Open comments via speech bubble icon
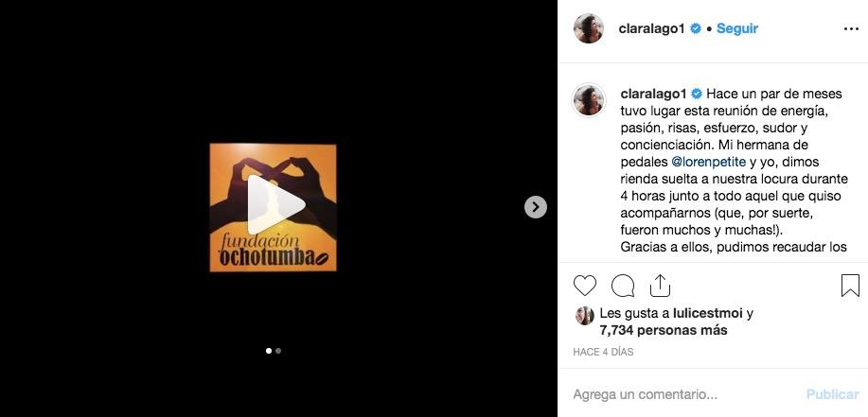Viewport: 868px width, 417px height. tap(623, 286)
